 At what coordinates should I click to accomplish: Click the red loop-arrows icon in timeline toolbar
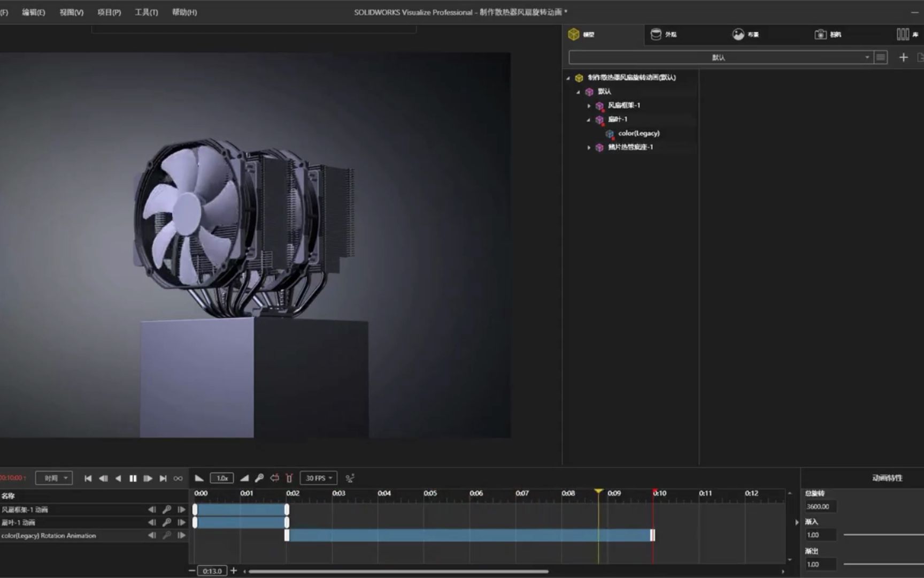(x=274, y=478)
